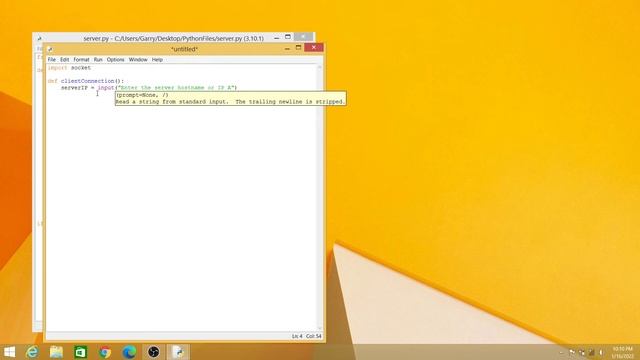
Task: Launch Microsoft Edge from taskbar
Action: click(129, 352)
